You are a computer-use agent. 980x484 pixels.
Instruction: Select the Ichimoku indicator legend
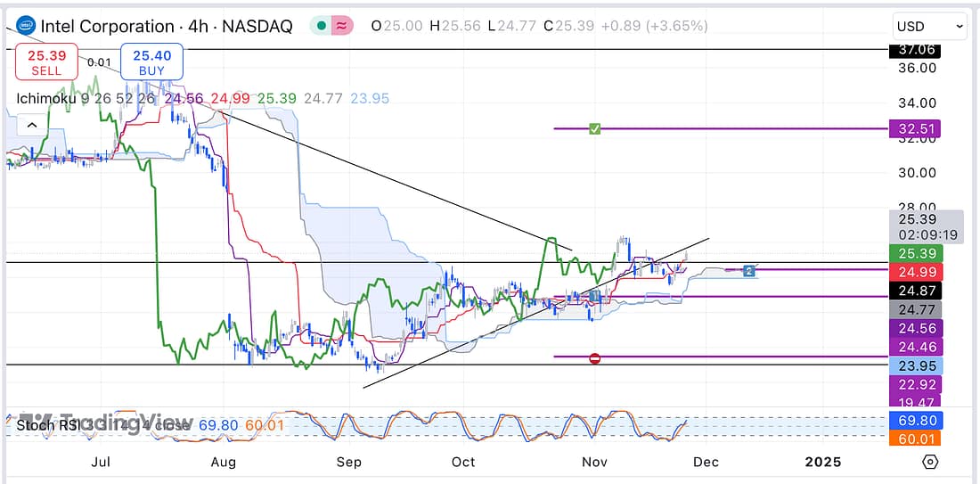click(x=46, y=98)
